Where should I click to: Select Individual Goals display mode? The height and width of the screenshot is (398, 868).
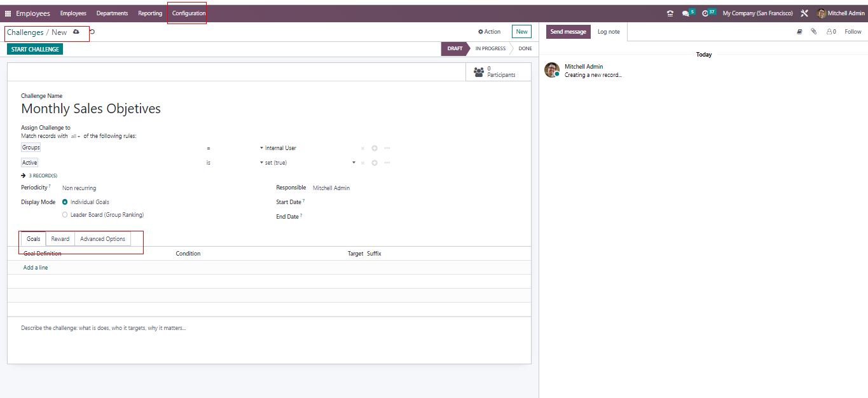click(x=65, y=202)
